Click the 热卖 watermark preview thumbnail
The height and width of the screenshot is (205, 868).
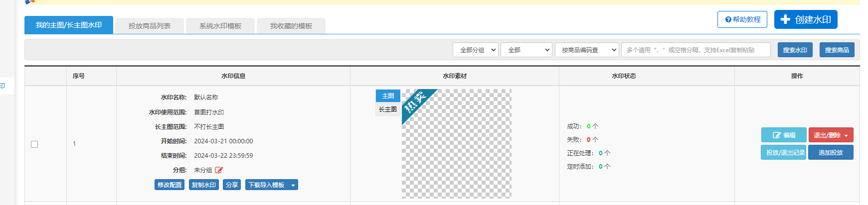pos(456,144)
